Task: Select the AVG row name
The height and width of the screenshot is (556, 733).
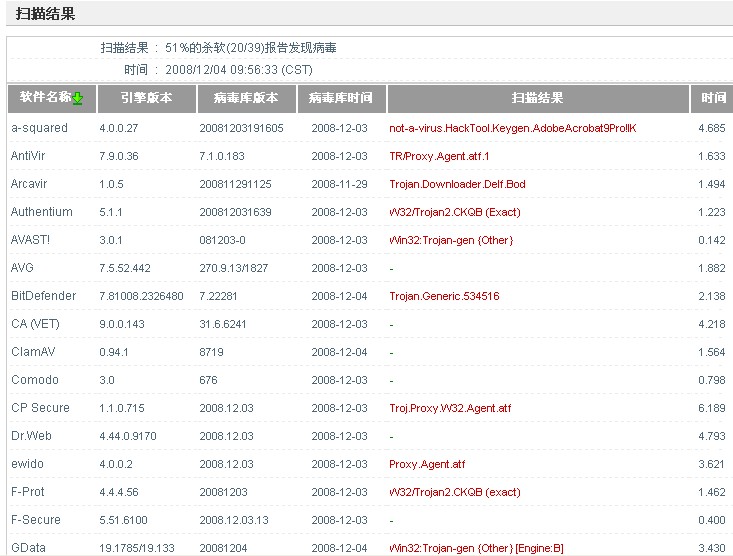Action: (22, 268)
